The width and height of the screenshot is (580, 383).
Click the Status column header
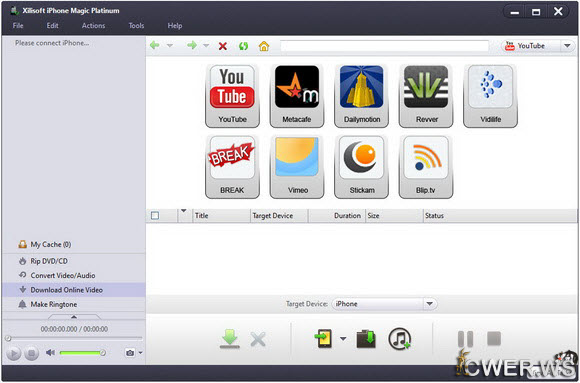tap(500, 215)
